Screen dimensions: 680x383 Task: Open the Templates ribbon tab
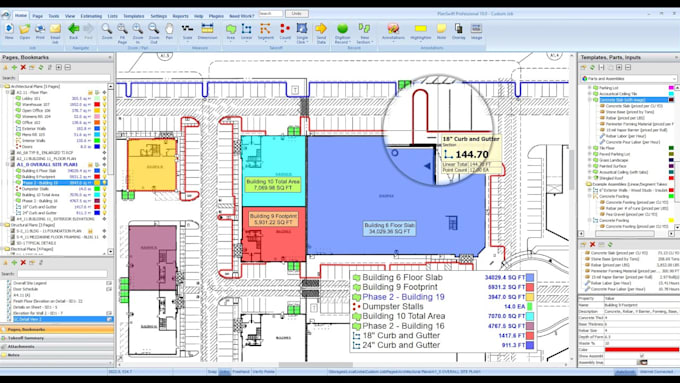click(134, 16)
